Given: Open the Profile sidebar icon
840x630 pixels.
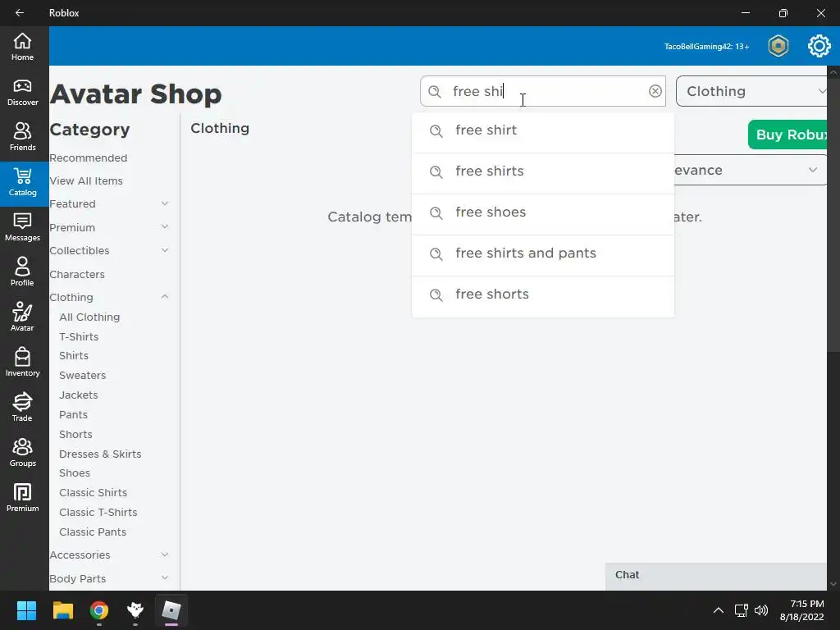Looking at the screenshot, I should click(22, 272).
